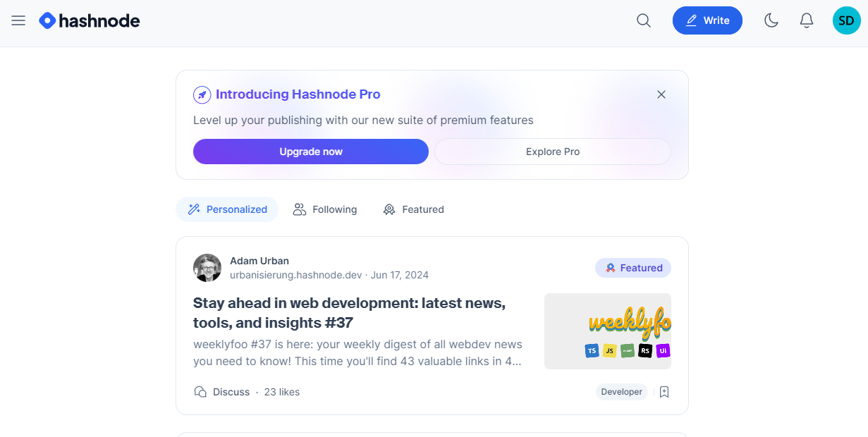Open the Adam Urban author name
Image resolution: width=868 pixels, height=437 pixels.
pyautogui.click(x=259, y=261)
